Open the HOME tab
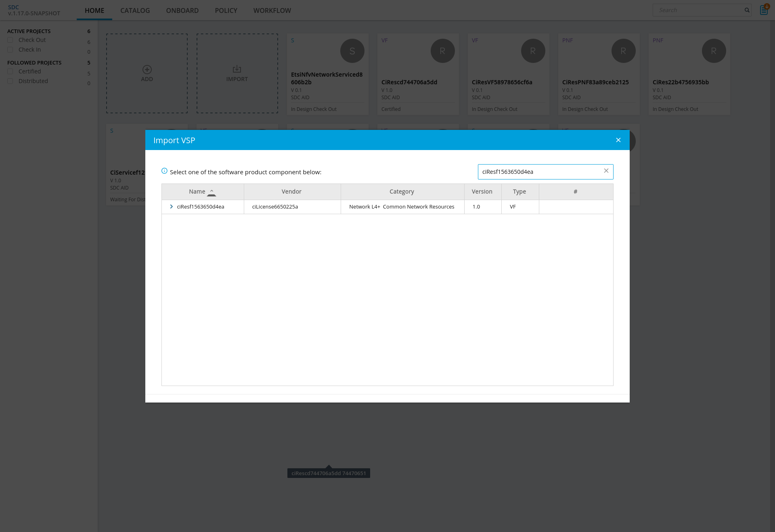 (x=94, y=10)
